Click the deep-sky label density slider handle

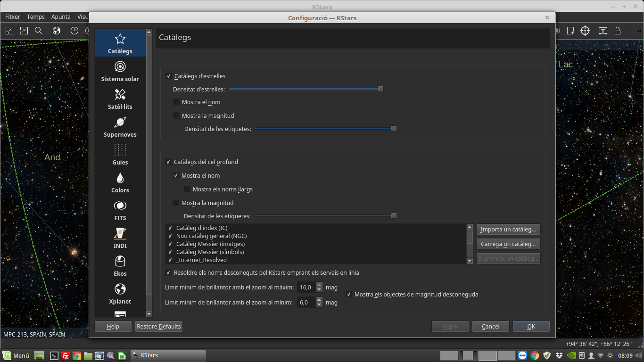tap(394, 216)
